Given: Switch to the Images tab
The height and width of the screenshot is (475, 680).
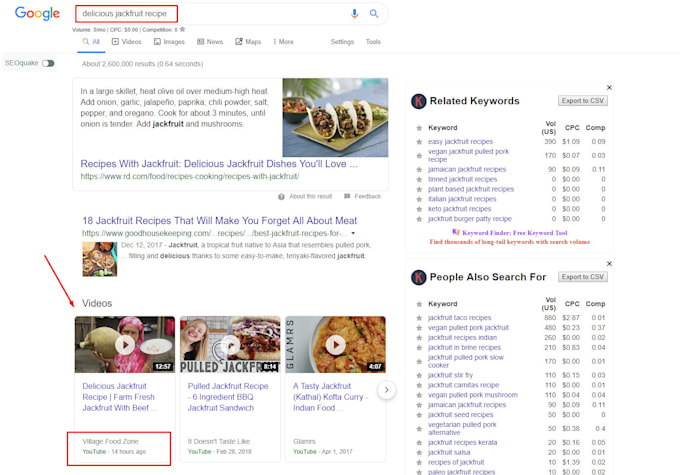Looking at the screenshot, I should pos(169,42).
